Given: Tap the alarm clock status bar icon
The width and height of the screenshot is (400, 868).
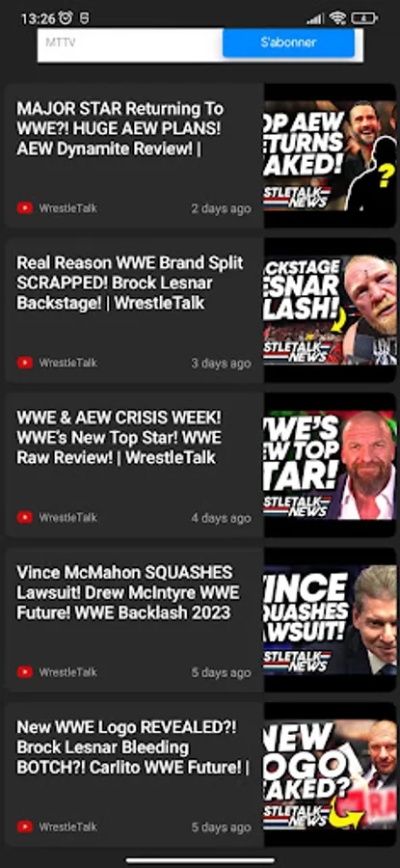Looking at the screenshot, I should point(66,18).
